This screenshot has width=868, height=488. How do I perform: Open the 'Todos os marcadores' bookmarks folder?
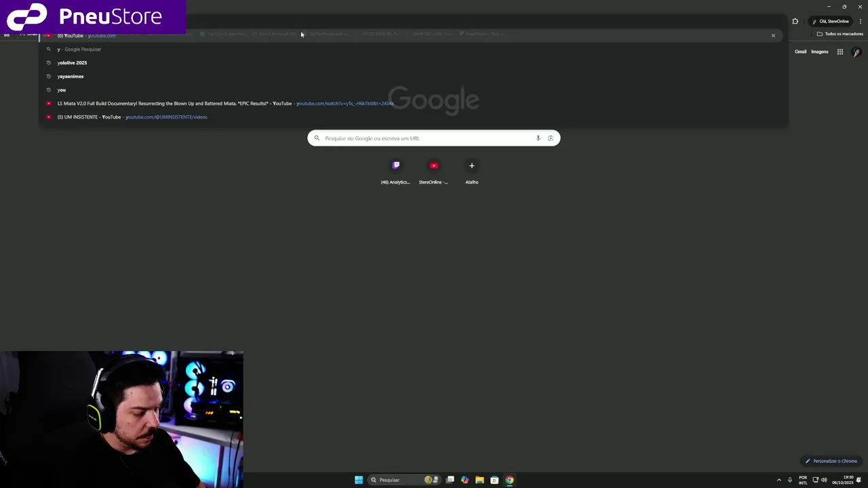(x=840, y=34)
